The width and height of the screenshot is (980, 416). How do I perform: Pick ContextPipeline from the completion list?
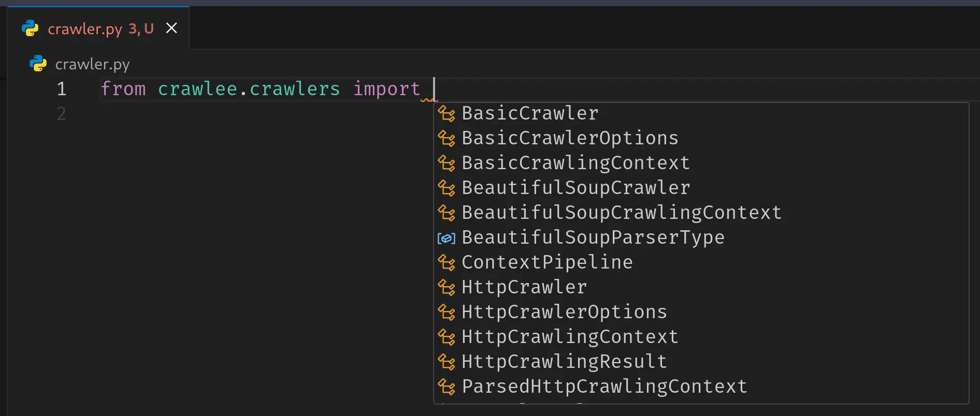[x=701, y=262]
